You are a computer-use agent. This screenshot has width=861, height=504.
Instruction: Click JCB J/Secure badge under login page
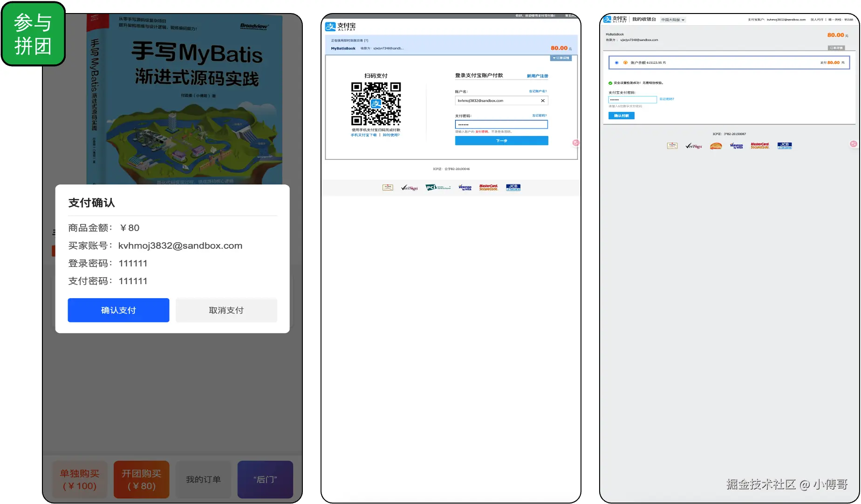pyautogui.click(x=513, y=187)
